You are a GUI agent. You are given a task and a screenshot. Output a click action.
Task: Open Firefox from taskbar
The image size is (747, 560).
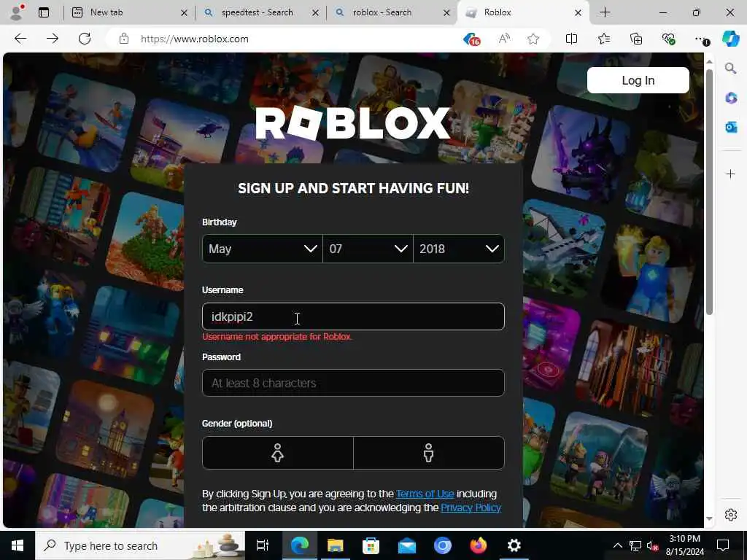pos(479,545)
